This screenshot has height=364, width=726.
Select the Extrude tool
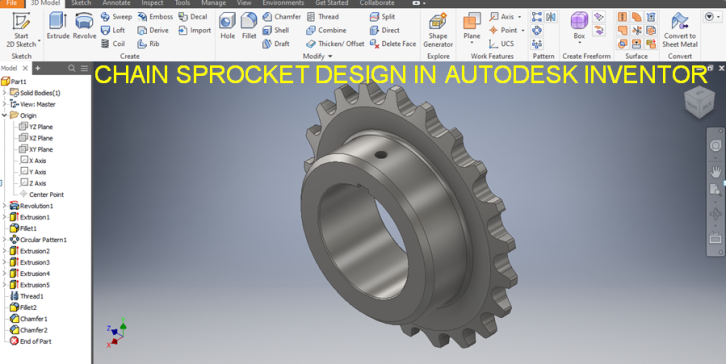click(58, 26)
